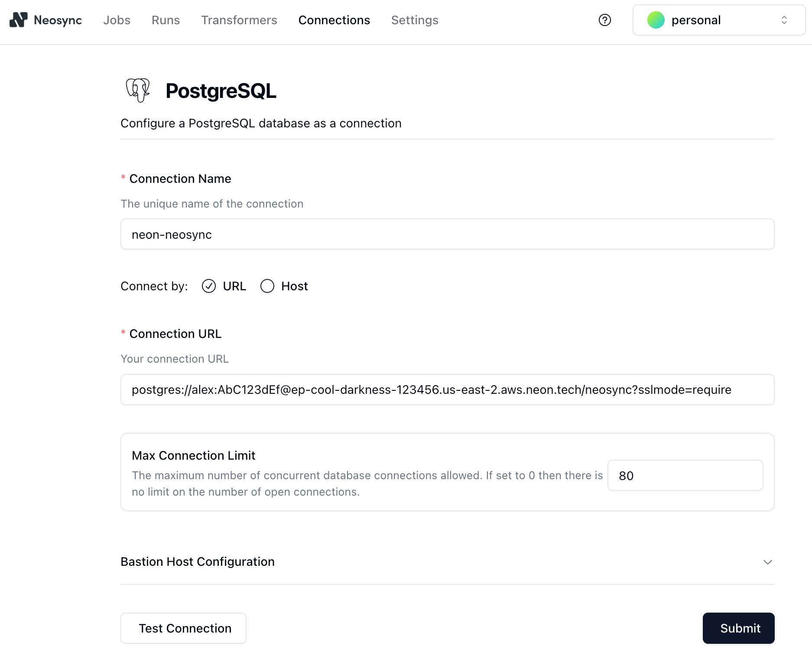Screen dimensions: 812x662
Task: Go to the Jobs page
Action: 117,20
